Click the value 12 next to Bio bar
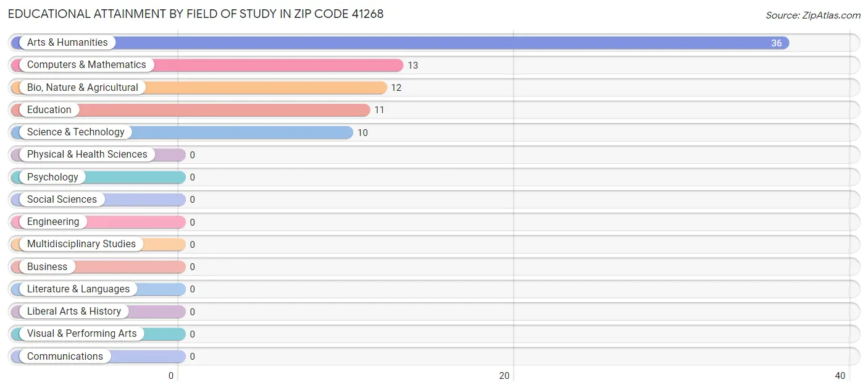Image resolution: width=868 pixels, height=390 pixels. (x=396, y=88)
